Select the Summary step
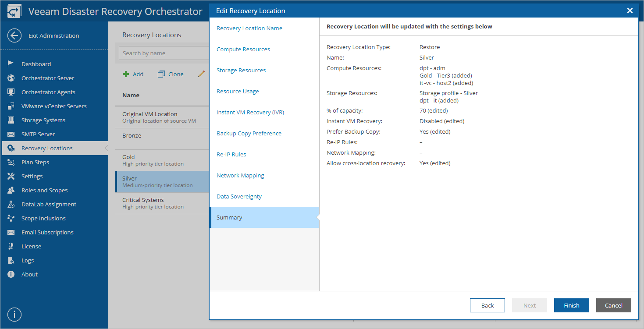644x329 pixels. 264,217
